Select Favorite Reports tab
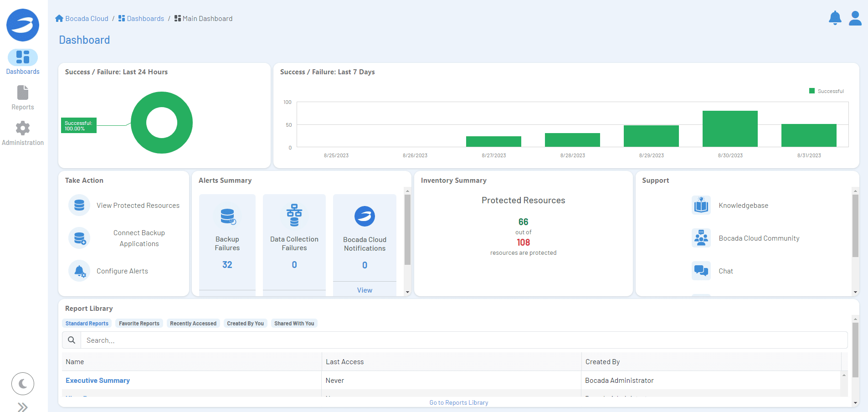Screen dimensions: 868x412 pos(139,324)
